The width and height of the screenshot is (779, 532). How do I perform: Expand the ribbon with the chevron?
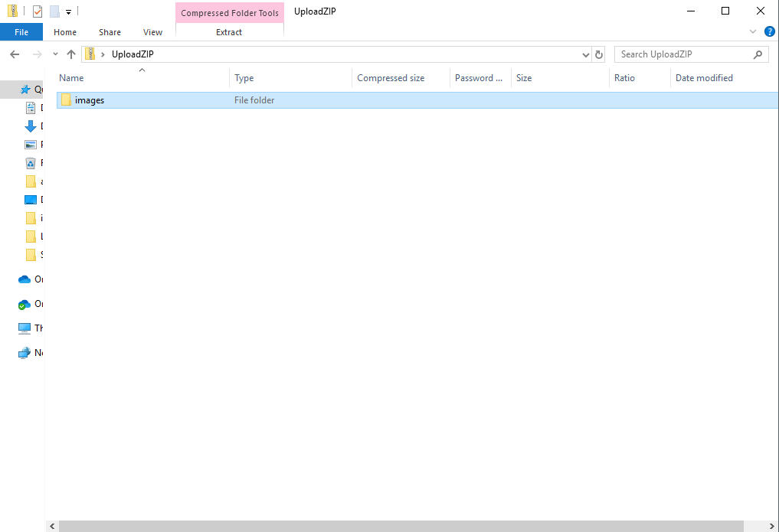753,31
